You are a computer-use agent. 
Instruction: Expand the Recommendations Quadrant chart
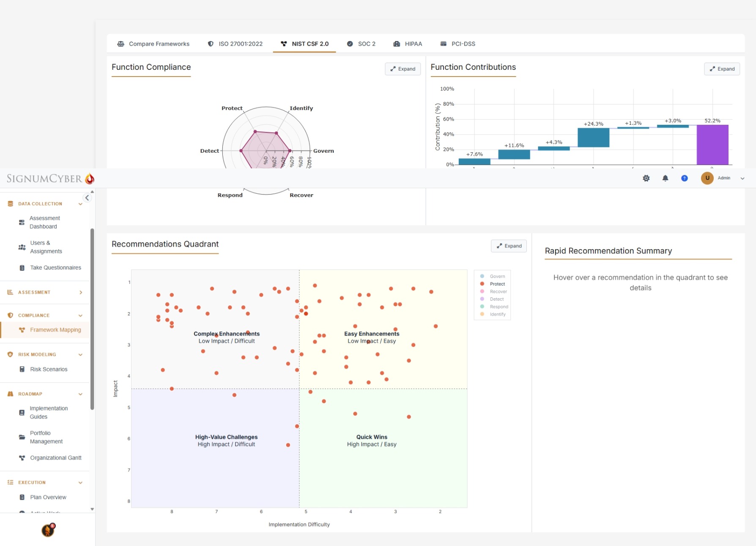click(509, 246)
